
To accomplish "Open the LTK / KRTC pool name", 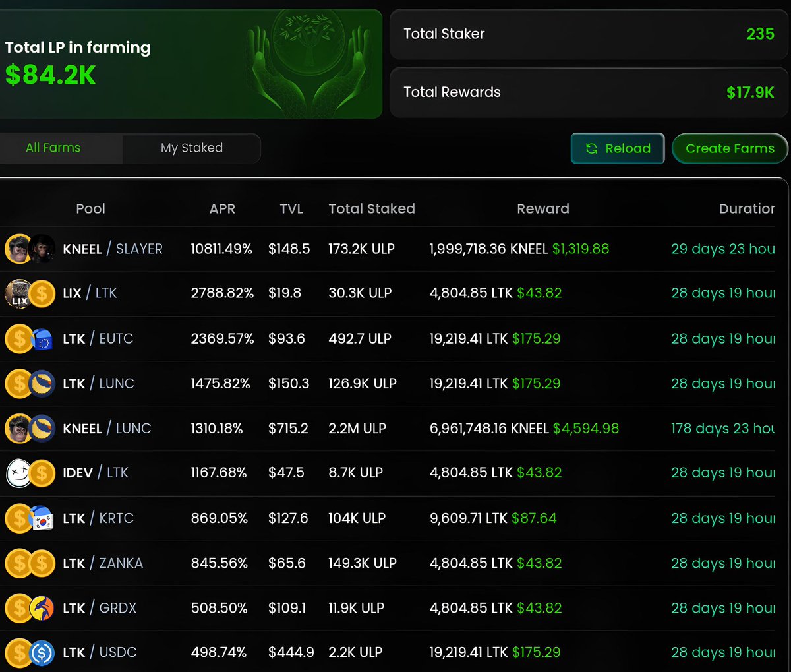I will 98,518.
